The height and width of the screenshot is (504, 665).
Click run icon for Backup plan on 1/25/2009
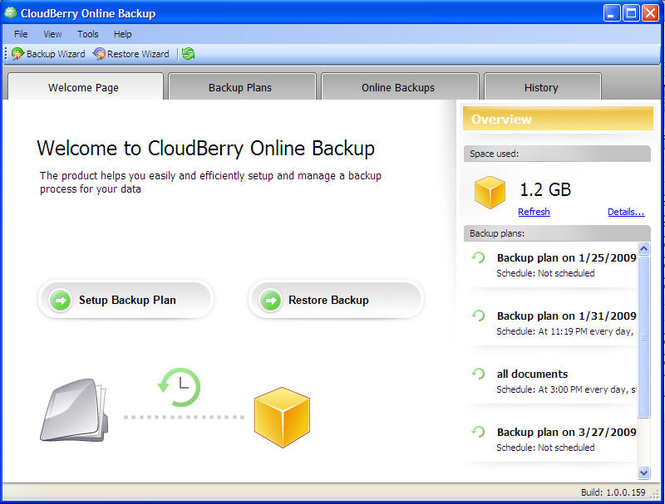(478, 258)
